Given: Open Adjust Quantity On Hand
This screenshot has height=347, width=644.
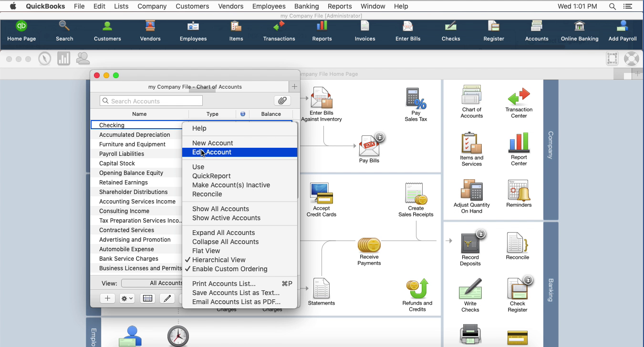Looking at the screenshot, I should [472, 196].
